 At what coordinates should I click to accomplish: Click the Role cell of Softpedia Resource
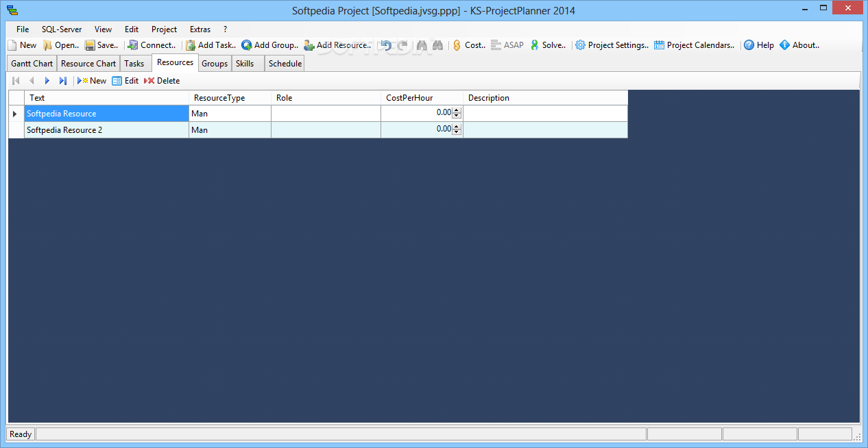(x=326, y=114)
